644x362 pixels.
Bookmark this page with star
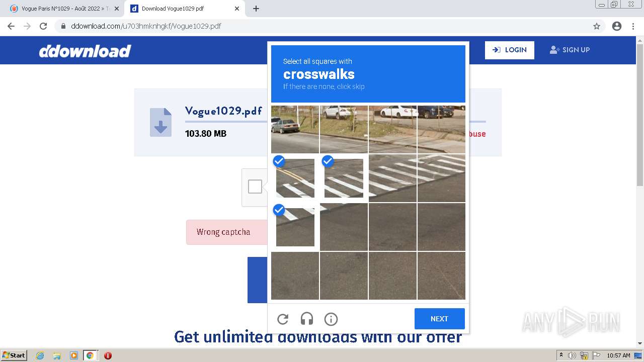597,26
